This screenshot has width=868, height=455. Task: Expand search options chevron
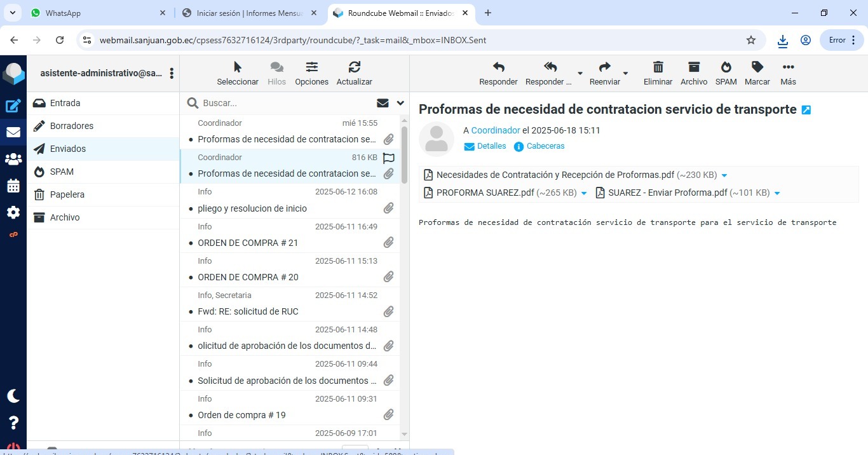[400, 103]
